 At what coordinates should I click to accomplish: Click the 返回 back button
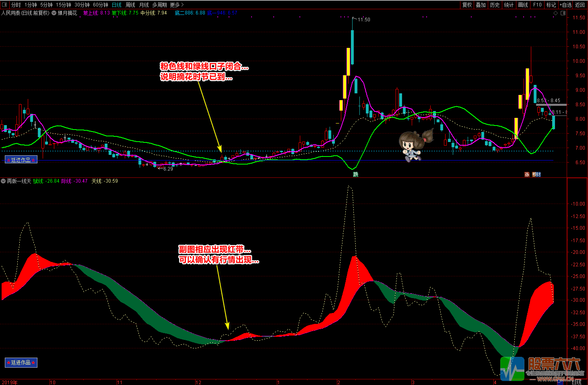coord(580,5)
